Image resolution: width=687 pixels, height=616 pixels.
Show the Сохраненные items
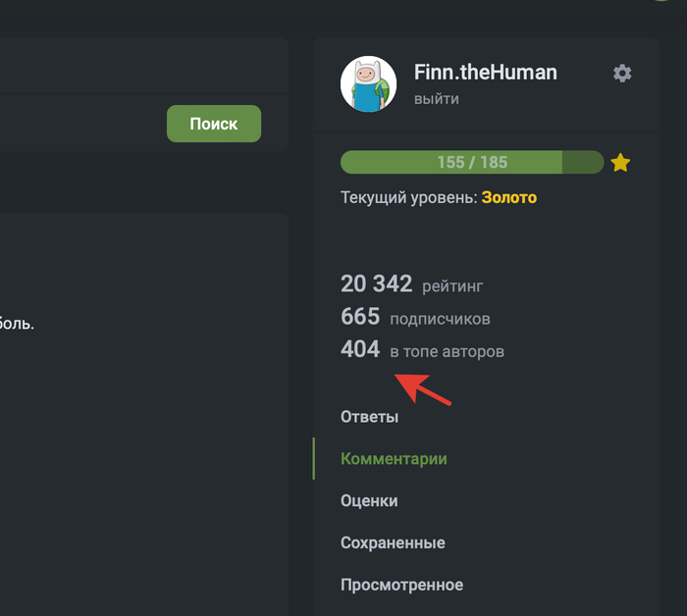[393, 542]
